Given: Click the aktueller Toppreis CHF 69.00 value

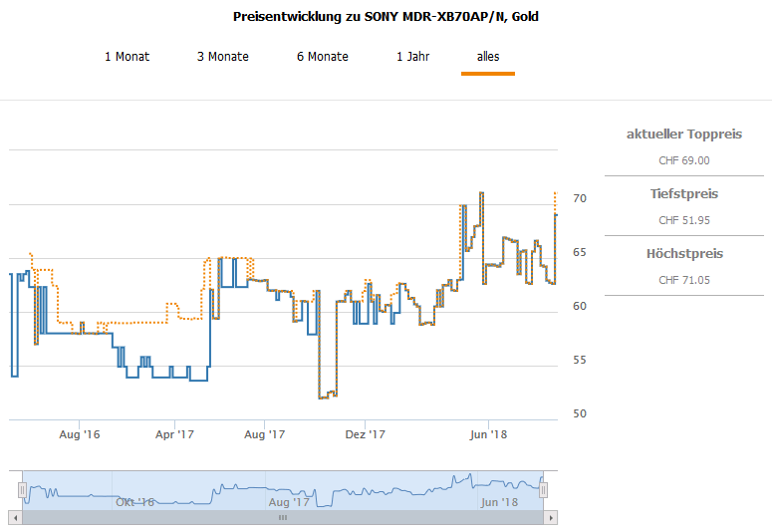Looking at the screenshot, I should coord(684,160).
